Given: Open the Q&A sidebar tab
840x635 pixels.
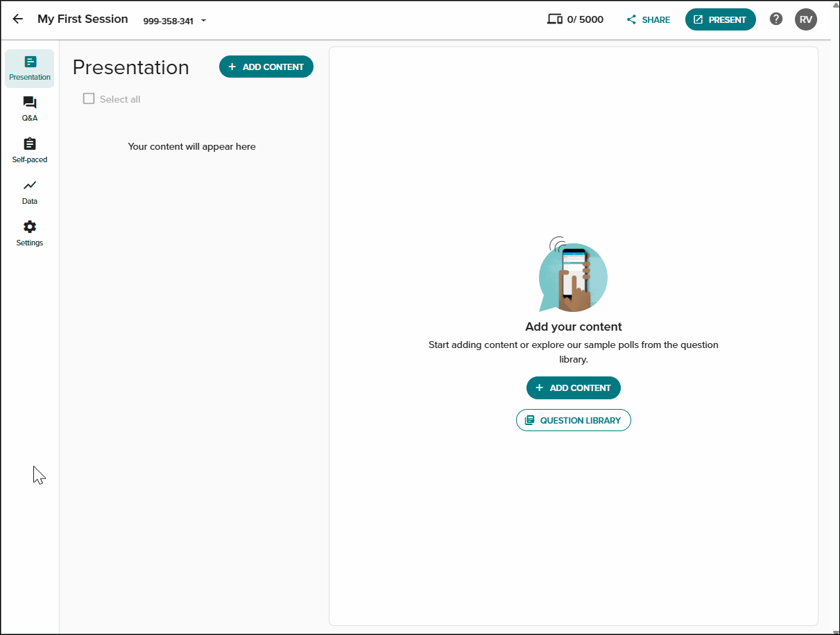Looking at the screenshot, I should [x=30, y=110].
